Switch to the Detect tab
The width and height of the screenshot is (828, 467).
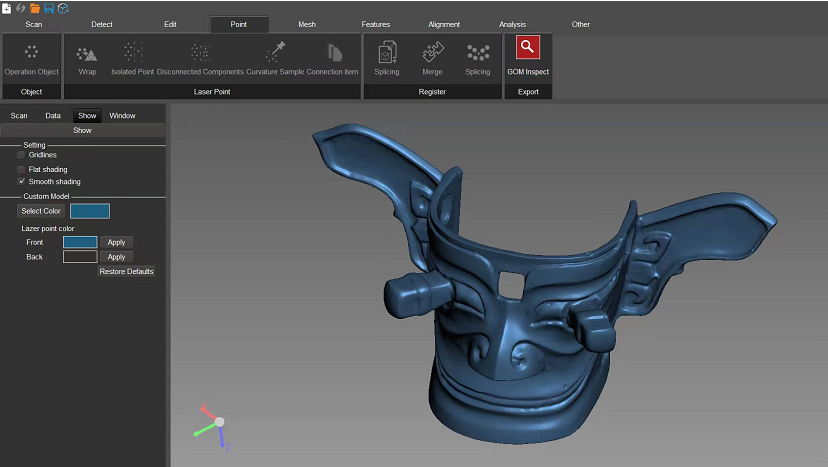102,24
